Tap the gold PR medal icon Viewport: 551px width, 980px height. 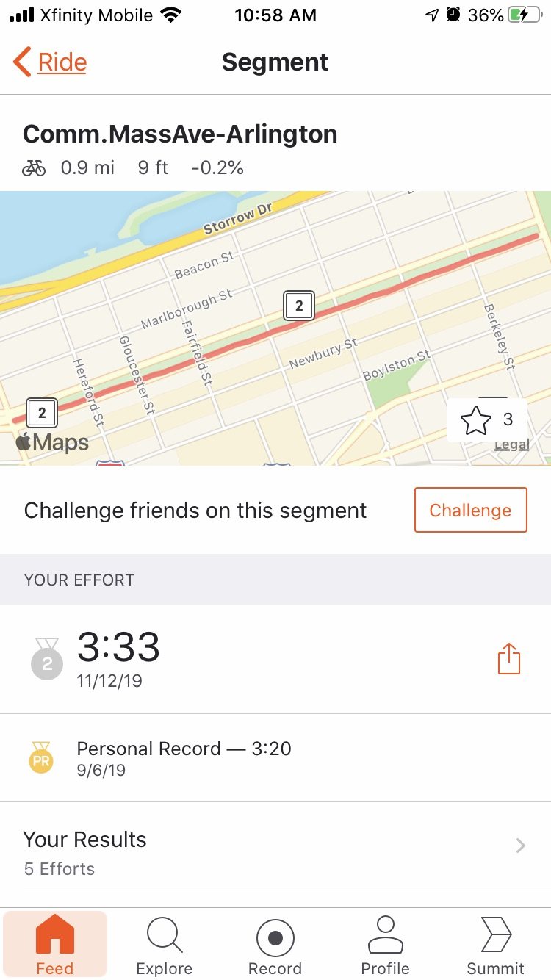[41, 757]
